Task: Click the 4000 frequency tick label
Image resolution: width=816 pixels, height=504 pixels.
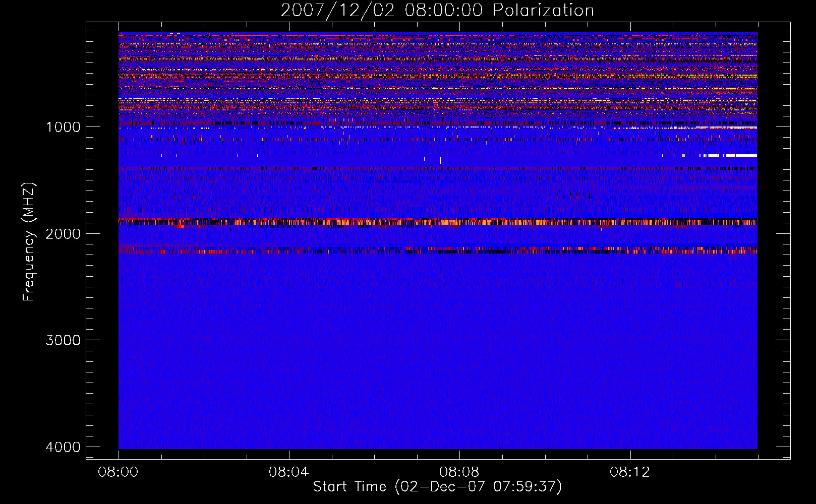Action: coord(63,447)
